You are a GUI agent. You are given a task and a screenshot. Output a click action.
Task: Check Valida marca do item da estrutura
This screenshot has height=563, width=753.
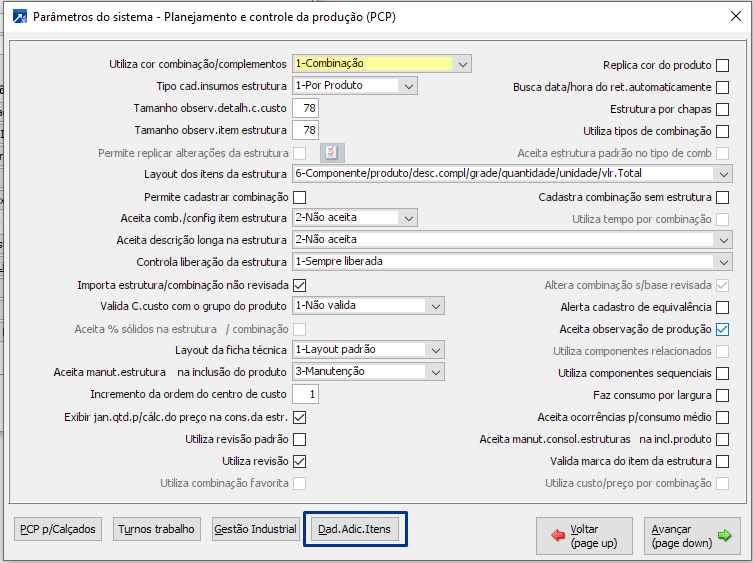(x=722, y=462)
